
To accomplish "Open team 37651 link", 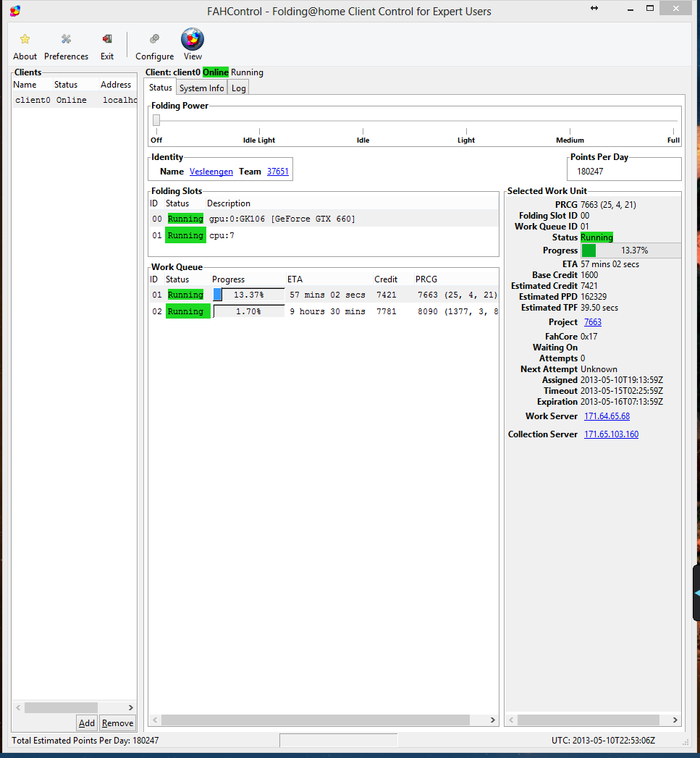I will click(x=277, y=172).
